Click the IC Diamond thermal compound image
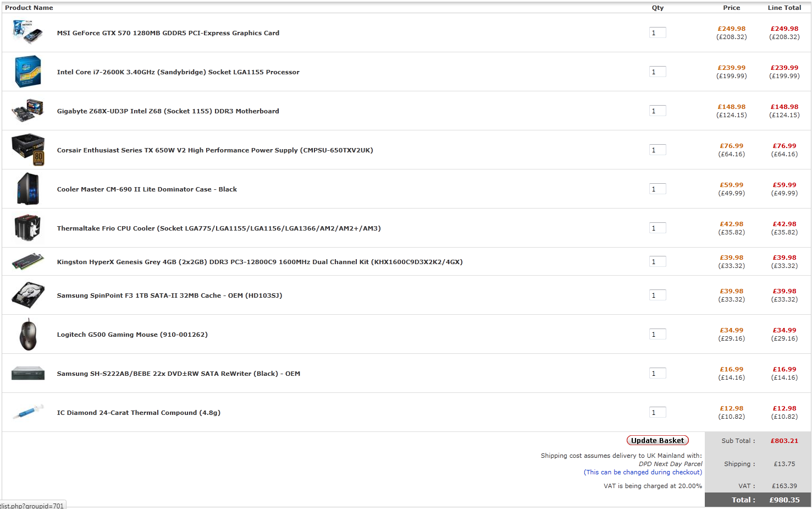Image resolution: width=812 pixels, height=509 pixels. click(27, 412)
